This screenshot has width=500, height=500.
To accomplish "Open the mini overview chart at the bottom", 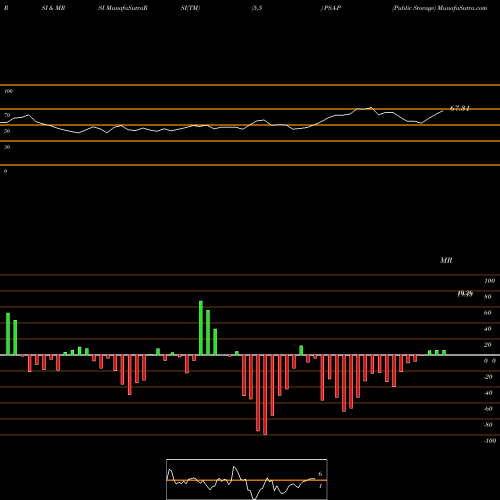I will [x=247, y=479].
